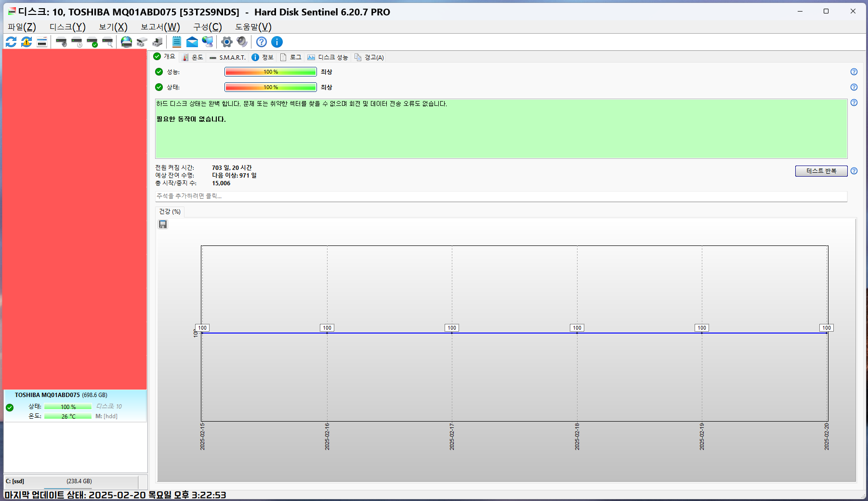Screen dimensions: 868x501
Task: Switch to the S.M.A.R.T. tab
Action: pyautogui.click(x=227, y=57)
